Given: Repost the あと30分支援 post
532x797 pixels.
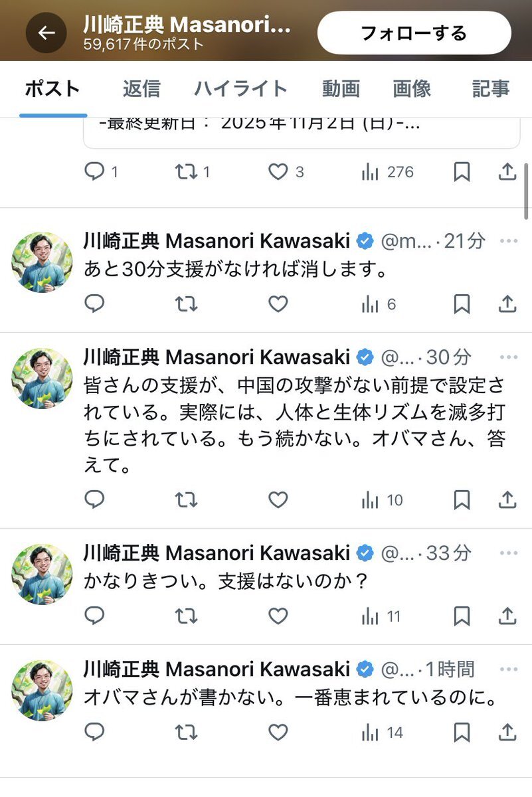Looking at the screenshot, I should pos(186,304).
